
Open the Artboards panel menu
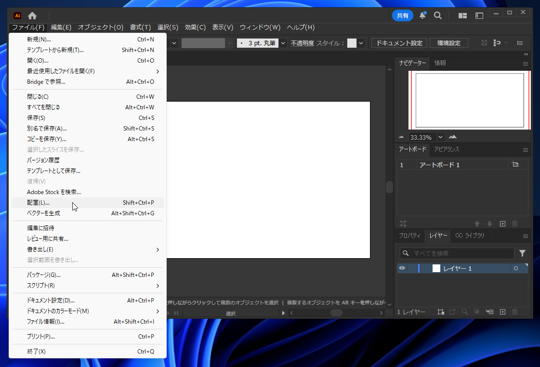coord(525,150)
